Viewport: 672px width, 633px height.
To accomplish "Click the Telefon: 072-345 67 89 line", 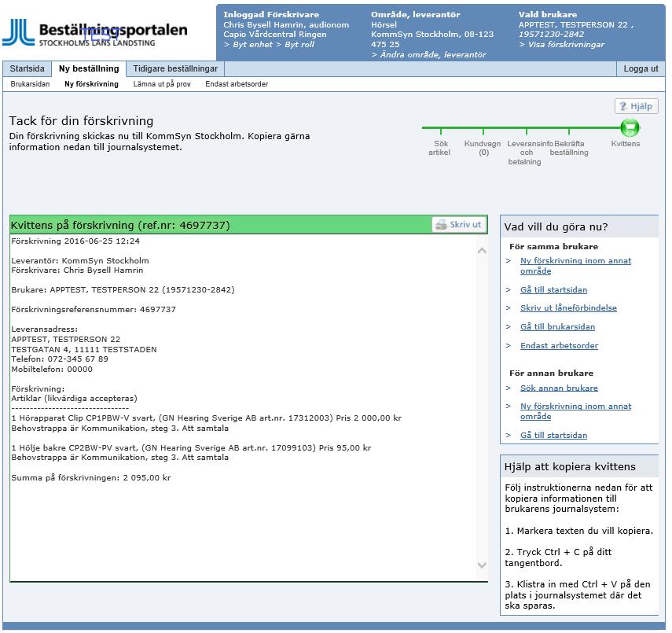I will pos(60,359).
